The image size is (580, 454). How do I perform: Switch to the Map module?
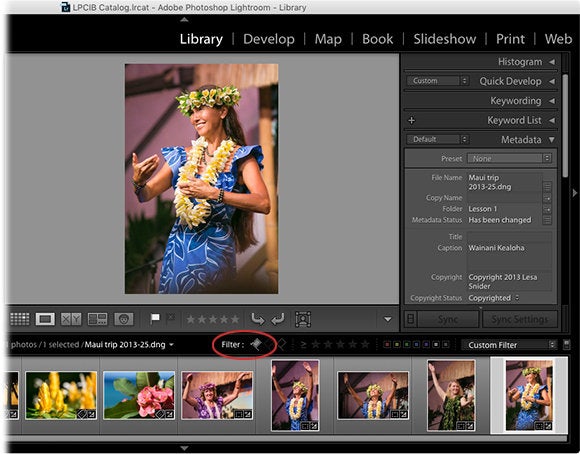click(328, 39)
